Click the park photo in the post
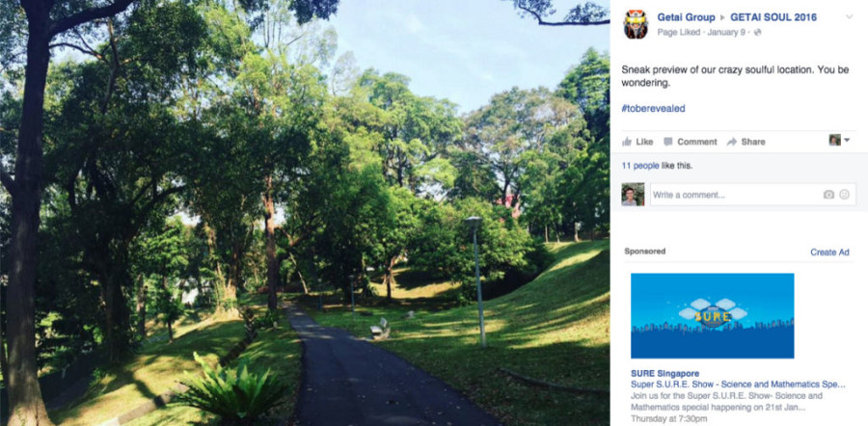 pos(305,213)
